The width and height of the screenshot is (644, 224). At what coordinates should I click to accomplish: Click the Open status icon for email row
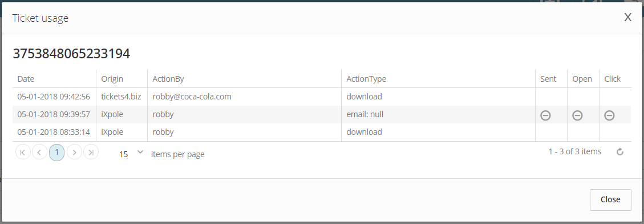pyautogui.click(x=577, y=115)
